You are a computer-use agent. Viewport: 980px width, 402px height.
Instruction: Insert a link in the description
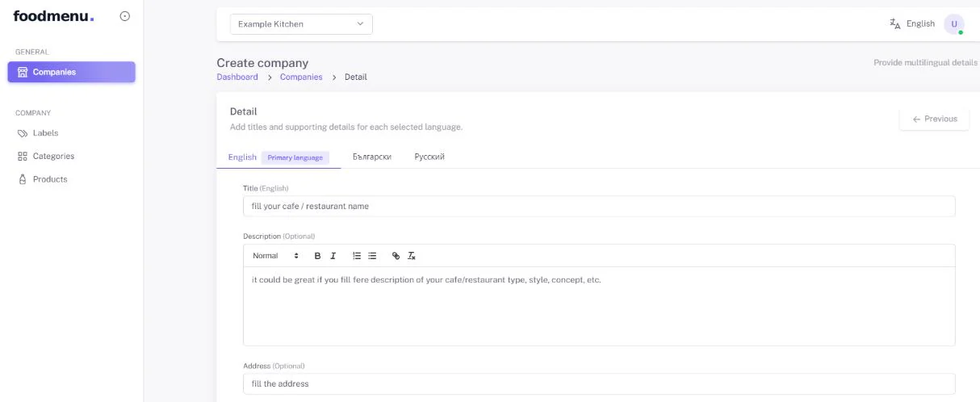tap(396, 256)
